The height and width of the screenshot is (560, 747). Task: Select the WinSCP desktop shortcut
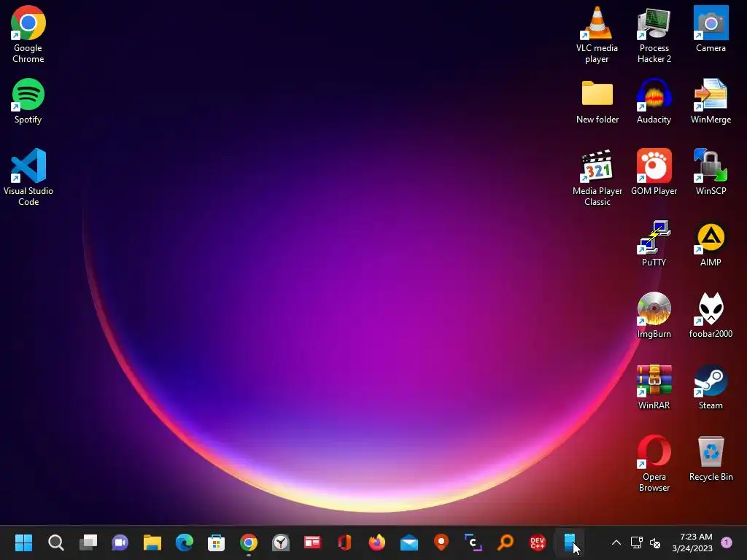[711, 171]
